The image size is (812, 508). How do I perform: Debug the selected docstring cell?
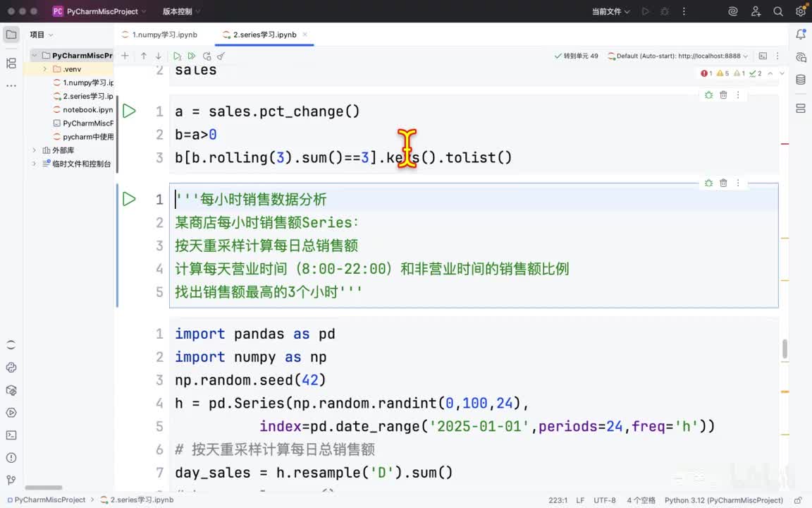(x=709, y=183)
